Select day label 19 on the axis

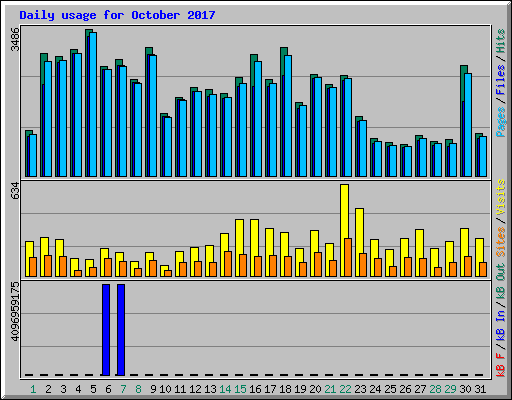(x=300, y=389)
